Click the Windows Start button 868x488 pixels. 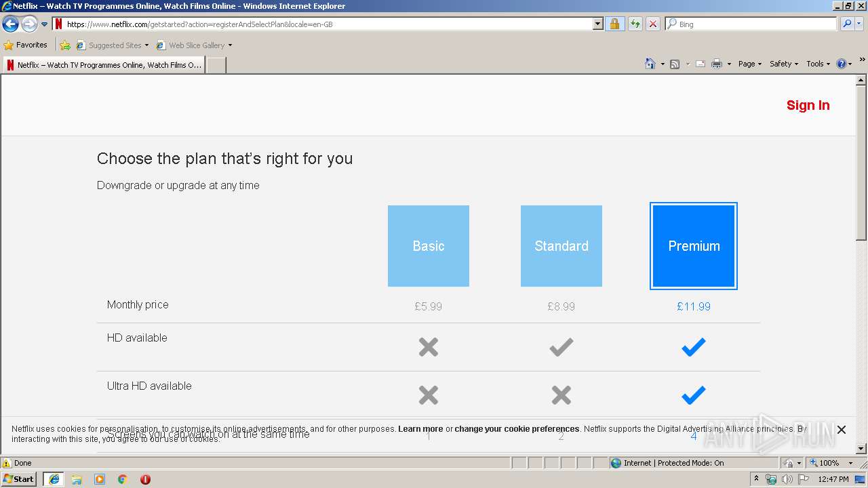(x=19, y=479)
